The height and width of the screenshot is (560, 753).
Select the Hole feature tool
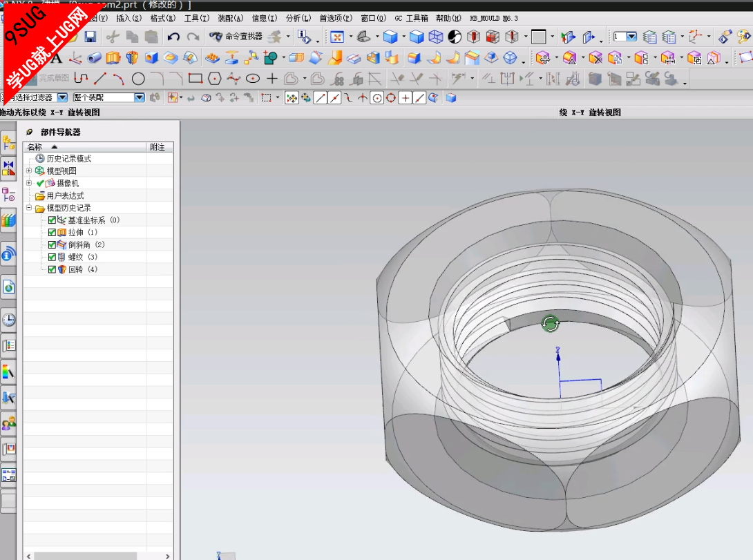pos(151,58)
